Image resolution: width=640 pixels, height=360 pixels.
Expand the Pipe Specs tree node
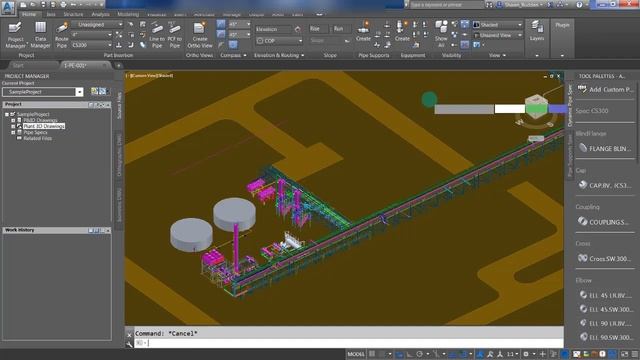[13, 132]
